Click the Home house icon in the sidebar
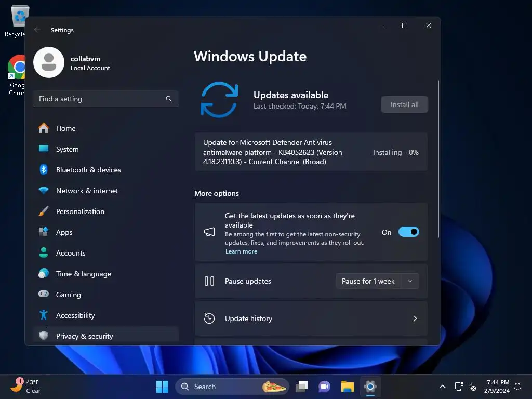Screen dimensions: 532x399 click(x=44, y=128)
